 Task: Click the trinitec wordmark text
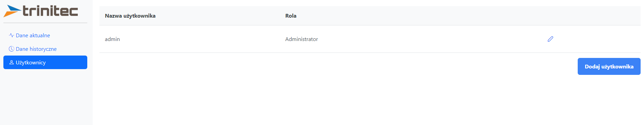pos(50,11)
